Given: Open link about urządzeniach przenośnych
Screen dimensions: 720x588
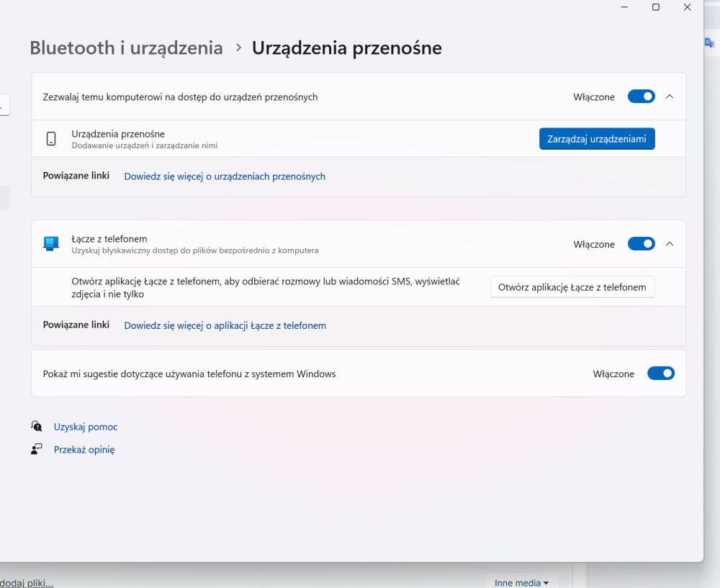Looking at the screenshot, I should (224, 176).
